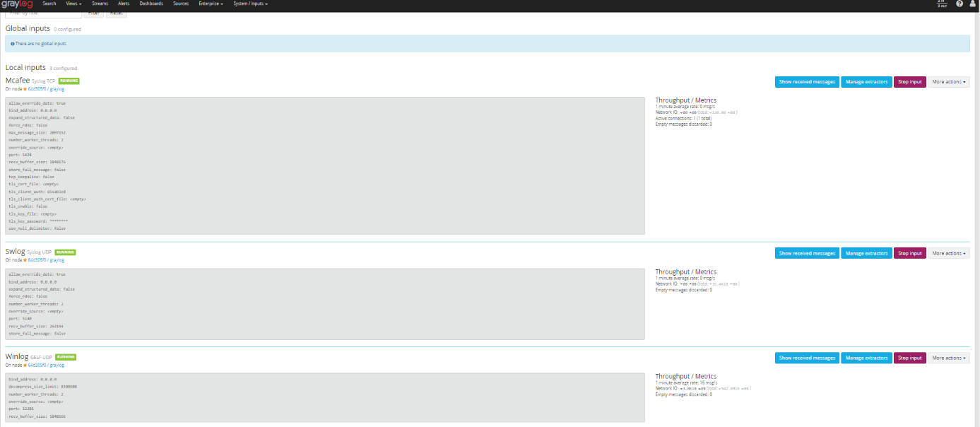Click the throughput in/out indicator
Viewport: 980px width, 427px height.
coord(940,4)
